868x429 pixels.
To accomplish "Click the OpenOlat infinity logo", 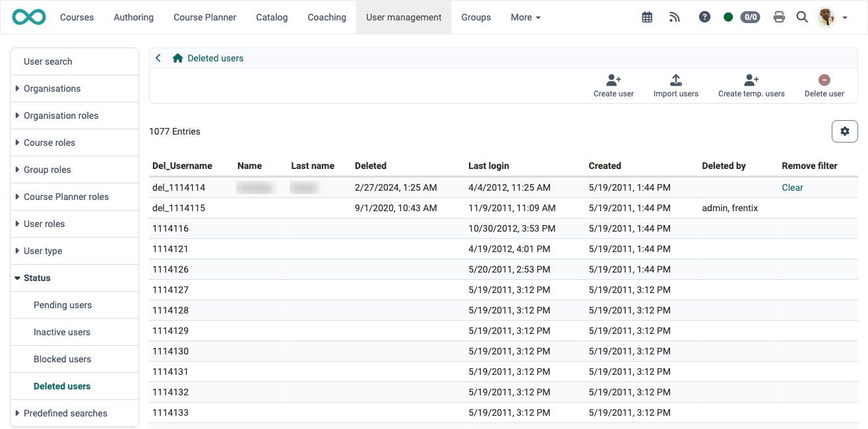I will coord(29,17).
